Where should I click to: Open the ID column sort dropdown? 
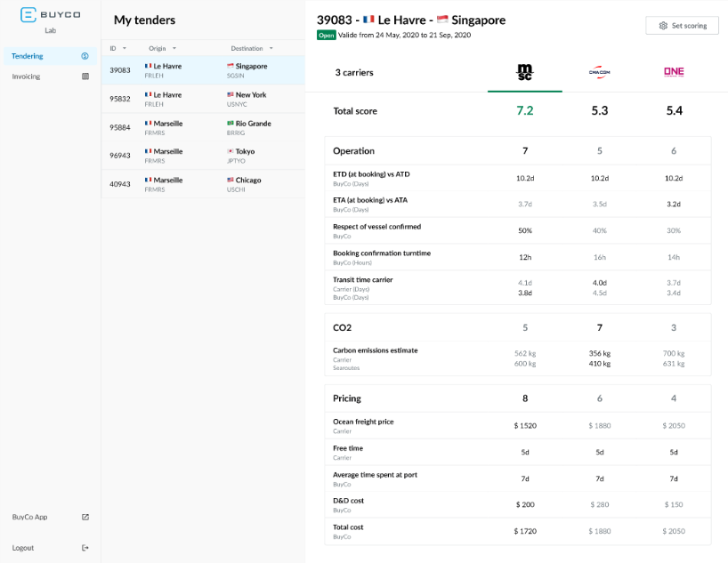[x=125, y=48]
